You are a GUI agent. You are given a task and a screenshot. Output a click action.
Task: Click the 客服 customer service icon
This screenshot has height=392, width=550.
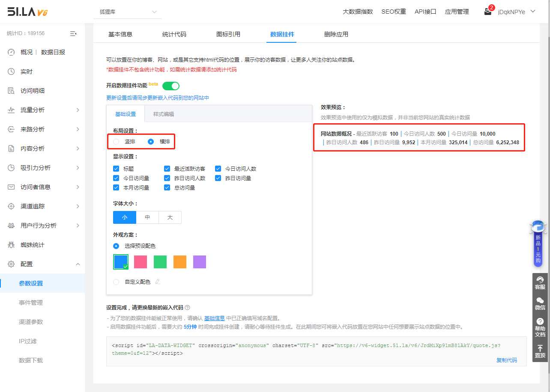tap(540, 280)
